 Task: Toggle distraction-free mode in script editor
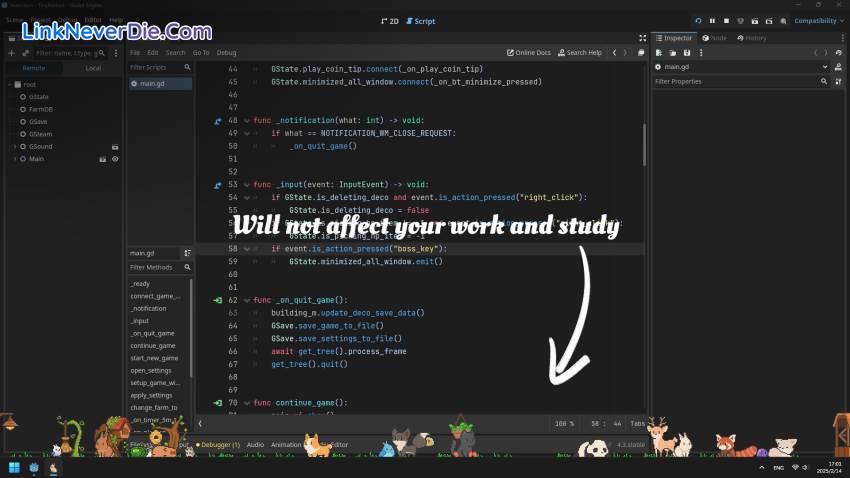(x=642, y=52)
